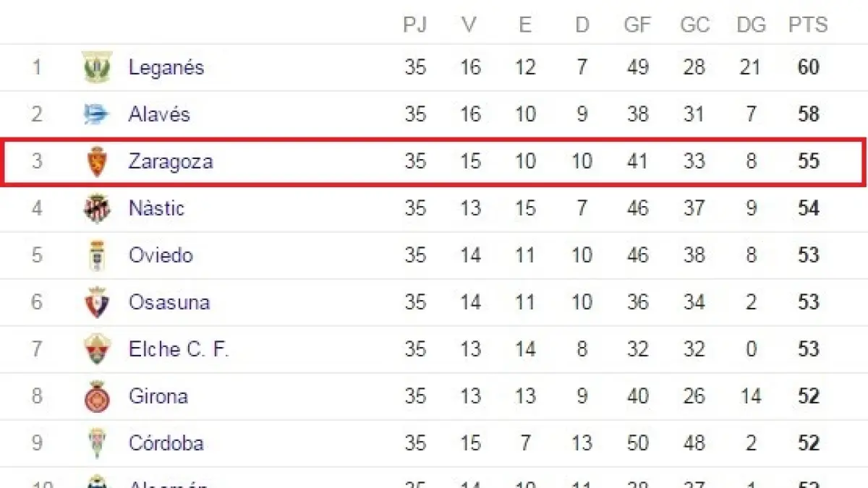
Task: Click the Córdoba club crest icon
Action: tap(96, 443)
